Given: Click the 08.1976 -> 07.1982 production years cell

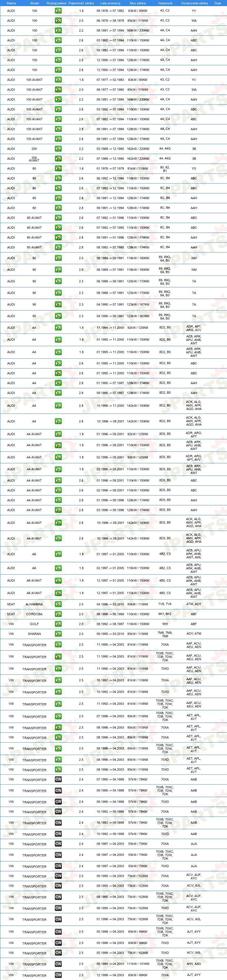Looking at the screenshot, I should 110,11.
